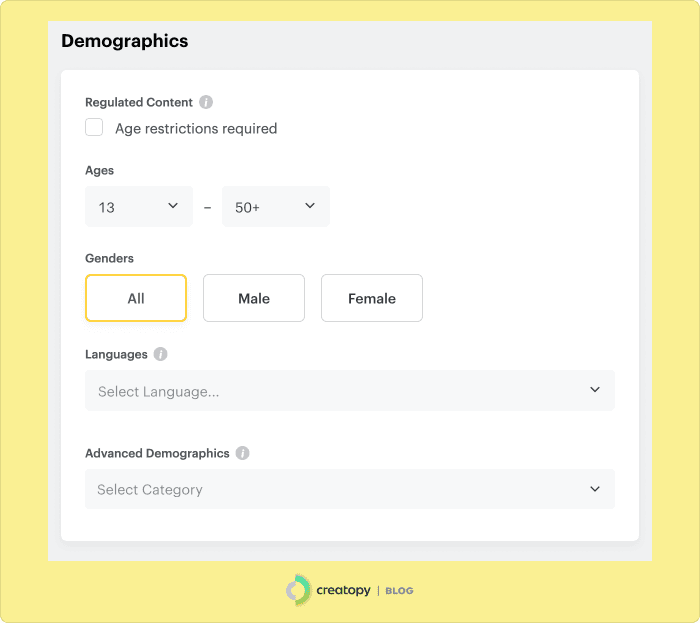Click the Demographics section heading
This screenshot has width=700, height=623.
coord(125,41)
